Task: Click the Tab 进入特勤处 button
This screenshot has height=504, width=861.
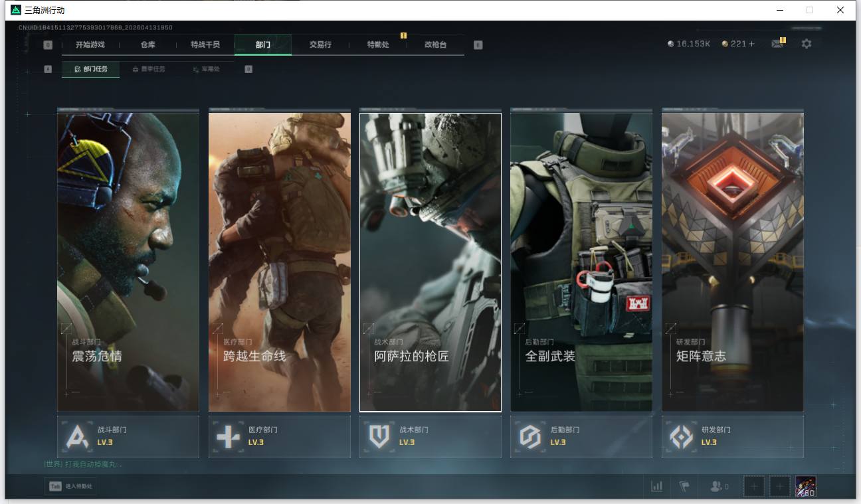Action: [71, 487]
